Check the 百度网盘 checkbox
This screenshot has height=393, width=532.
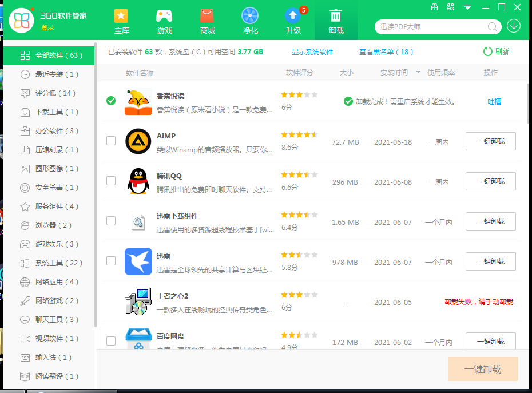click(111, 341)
